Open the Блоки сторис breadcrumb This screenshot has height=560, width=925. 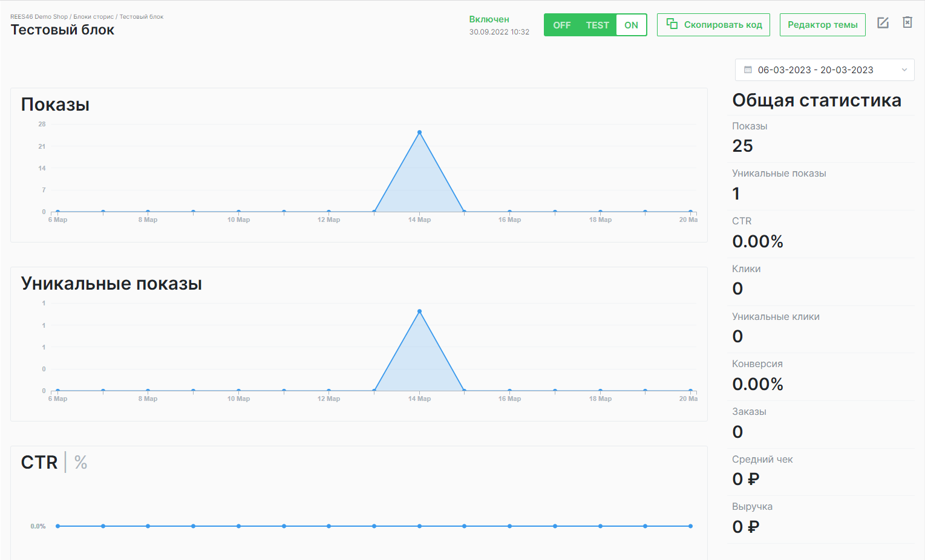click(x=93, y=17)
